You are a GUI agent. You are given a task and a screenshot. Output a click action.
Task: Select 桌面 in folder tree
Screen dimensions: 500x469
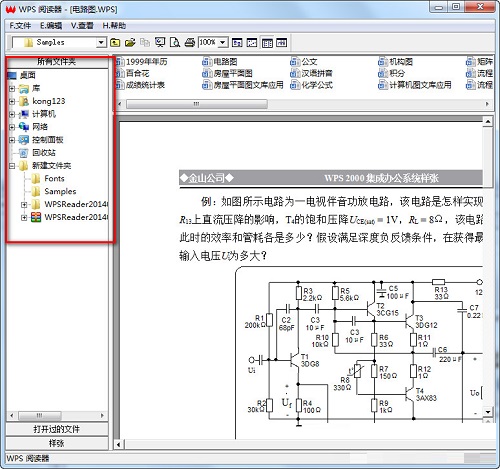27,75
